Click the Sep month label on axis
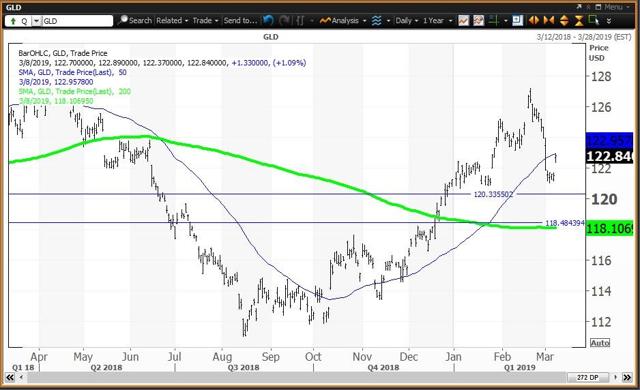This screenshot has height=390, width=640. (270, 357)
